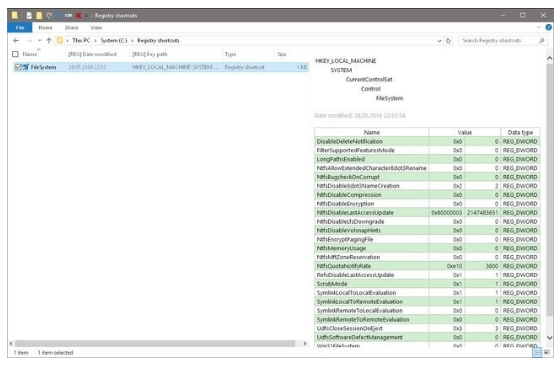Image resolution: width=560 pixels, height=365 pixels.
Task: Click horizontal scrollbar left arrow
Action: pyautogui.click(x=11, y=343)
